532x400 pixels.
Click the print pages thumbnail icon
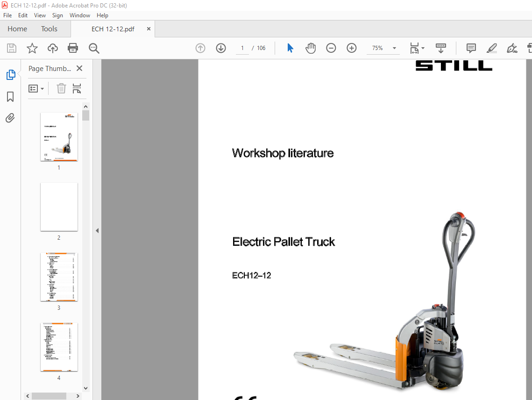tap(77, 88)
